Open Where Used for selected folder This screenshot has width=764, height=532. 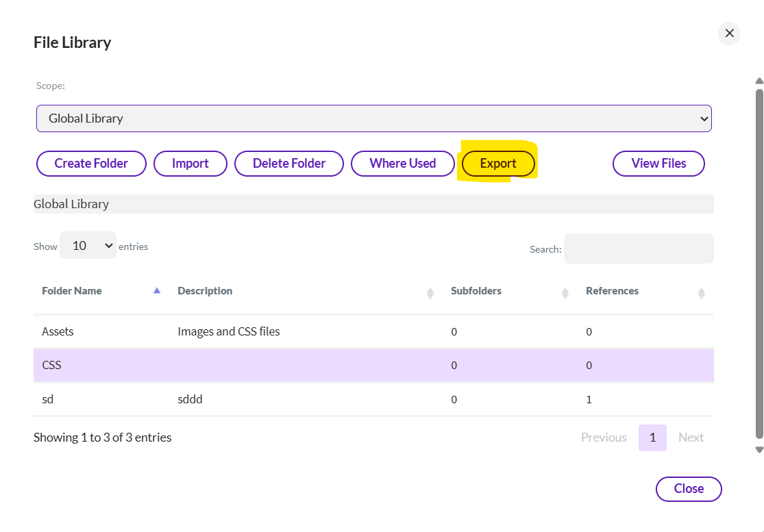[402, 164]
